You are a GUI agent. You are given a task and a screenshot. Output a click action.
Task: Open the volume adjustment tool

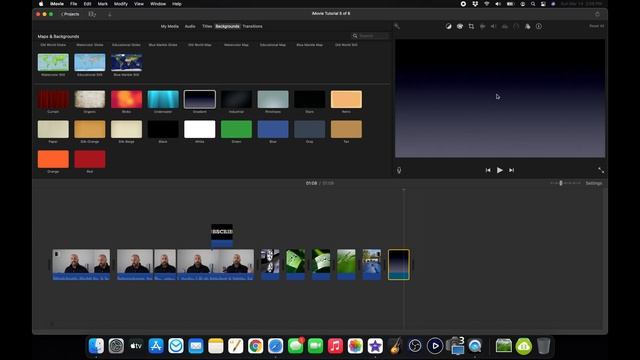pos(493,26)
